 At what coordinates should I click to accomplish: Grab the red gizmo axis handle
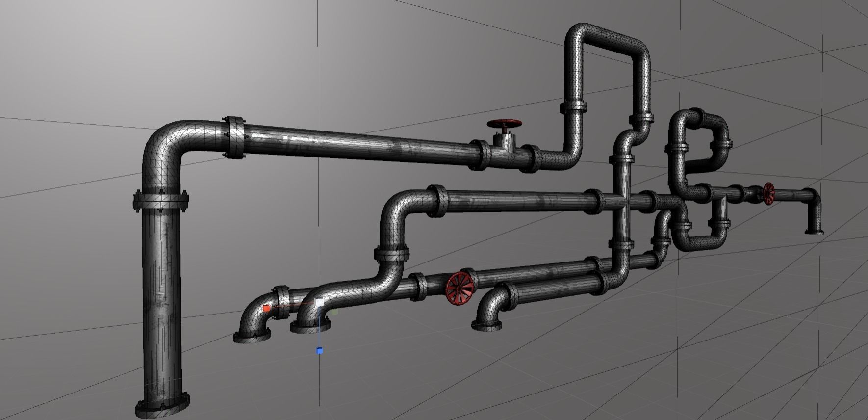pyautogui.click(x=266, y=308)
